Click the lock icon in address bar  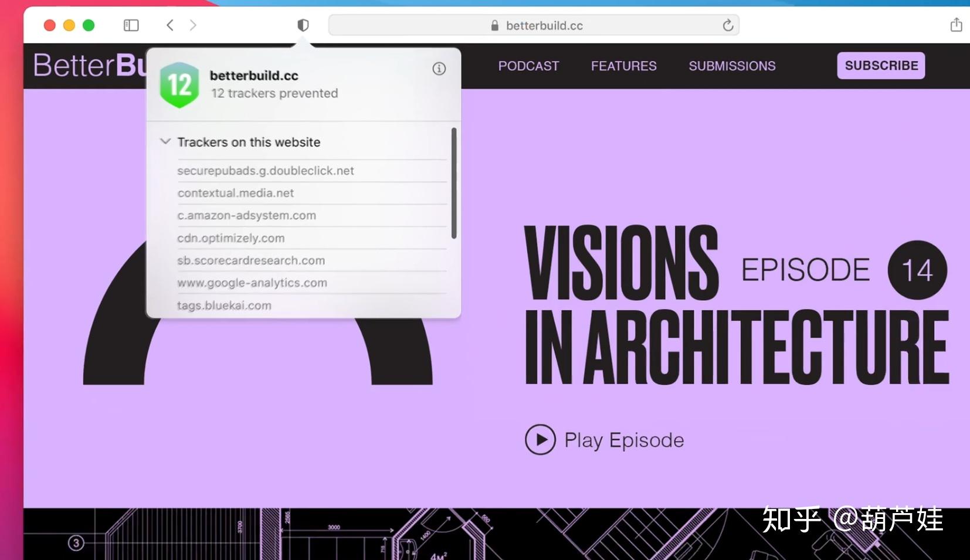point(494,25)
